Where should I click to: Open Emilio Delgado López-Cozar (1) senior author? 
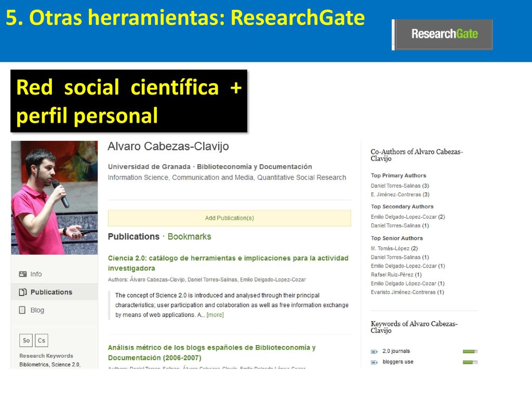click(407, 283)
